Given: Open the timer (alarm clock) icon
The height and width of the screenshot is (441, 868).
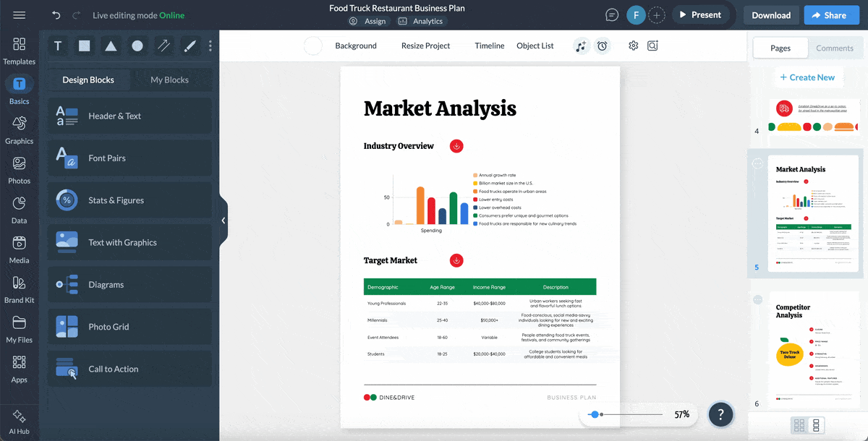Looking at the screenshot, I should click(x=603, y=46).
